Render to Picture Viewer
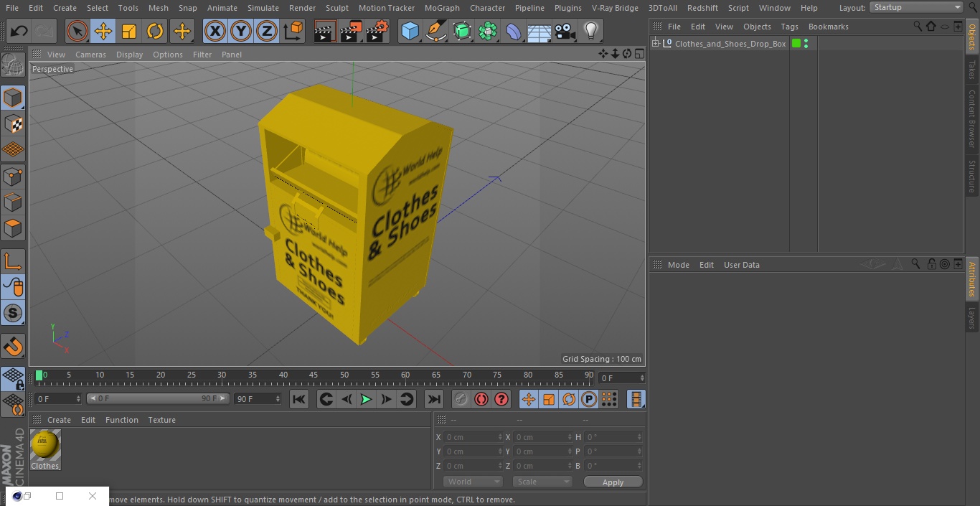Image resolution: width=980 pixels, height=506 pixels. (x=351, y=31)
